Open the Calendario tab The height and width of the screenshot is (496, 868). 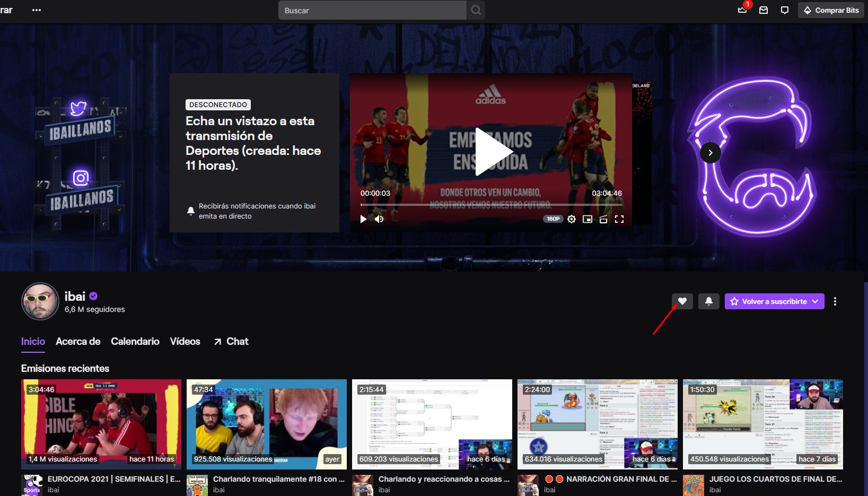[135, 342]
